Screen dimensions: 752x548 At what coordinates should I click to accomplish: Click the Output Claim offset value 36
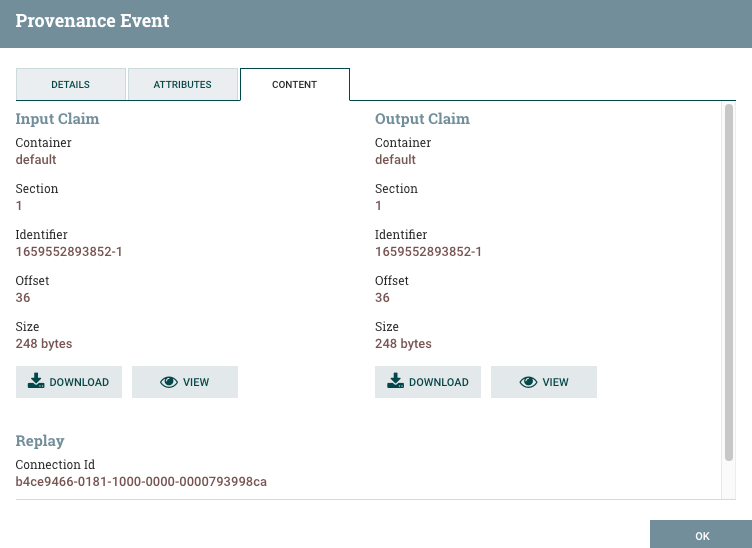(382, 298)
